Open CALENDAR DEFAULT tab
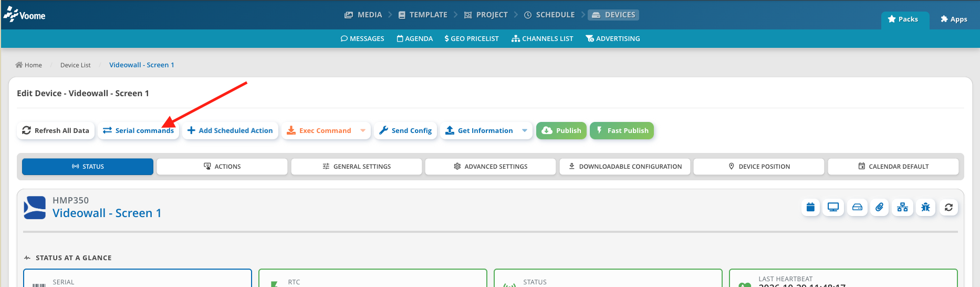The height and width of the screenshot is (287, 980). point(893,167)
